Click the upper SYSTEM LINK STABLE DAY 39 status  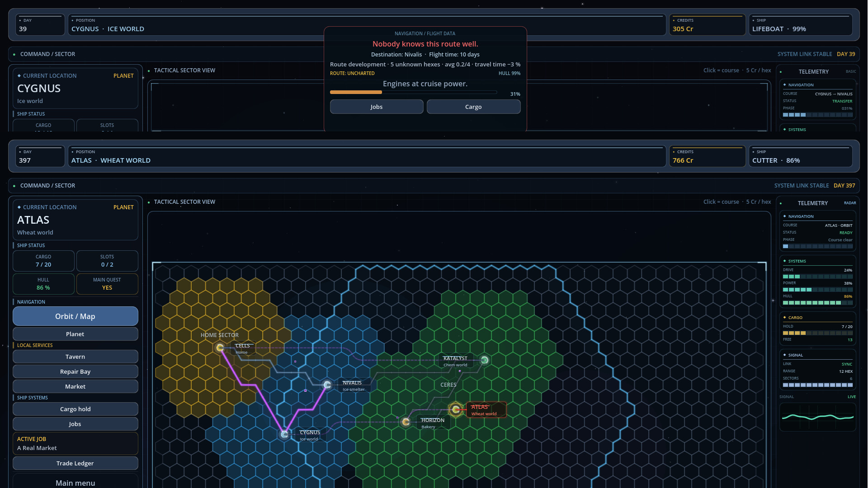click(816, 54)
